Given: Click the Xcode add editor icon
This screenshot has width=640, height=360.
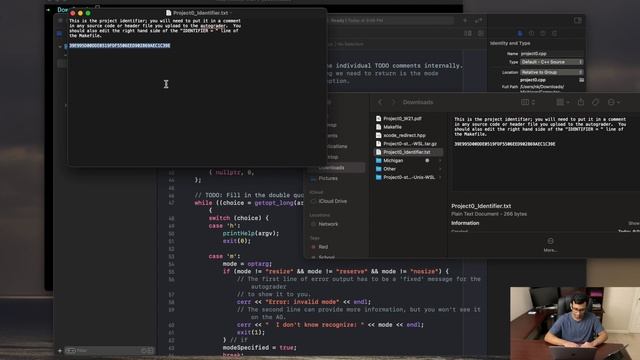Looking at the screenshot, I should (x=481, y=33).
